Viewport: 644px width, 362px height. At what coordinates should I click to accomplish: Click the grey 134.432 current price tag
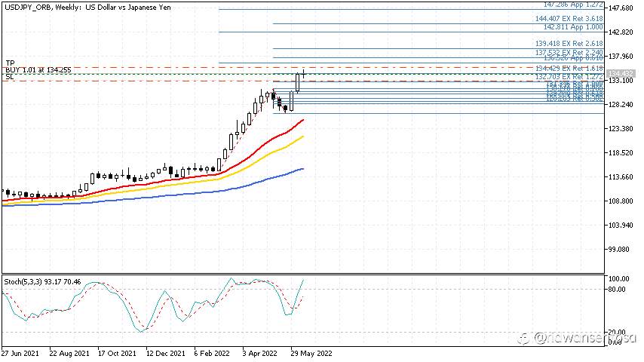(x=621, y=74)
